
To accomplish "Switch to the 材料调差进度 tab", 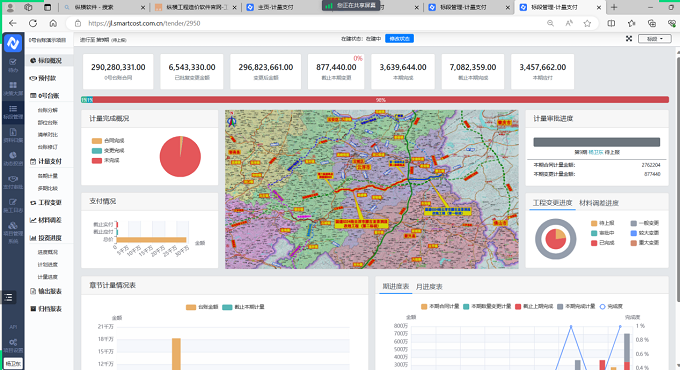I will 599,203.
